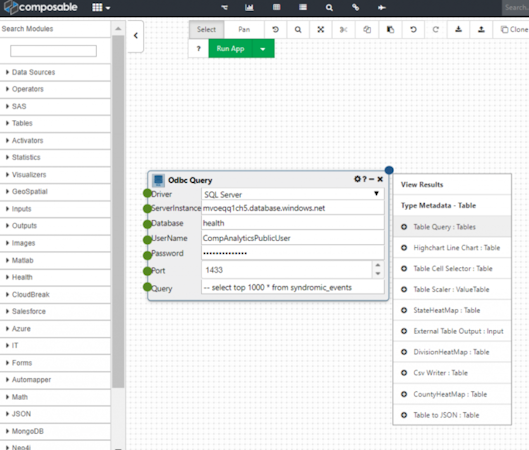Image resolution: width=529 pixels, height=450 pixels.
Task: Click the scissors cut icon
Action: click(x=343, y=30)
